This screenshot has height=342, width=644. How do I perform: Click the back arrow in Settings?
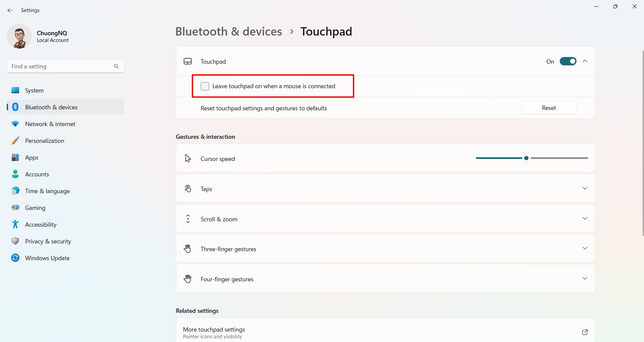pos(10,10)
